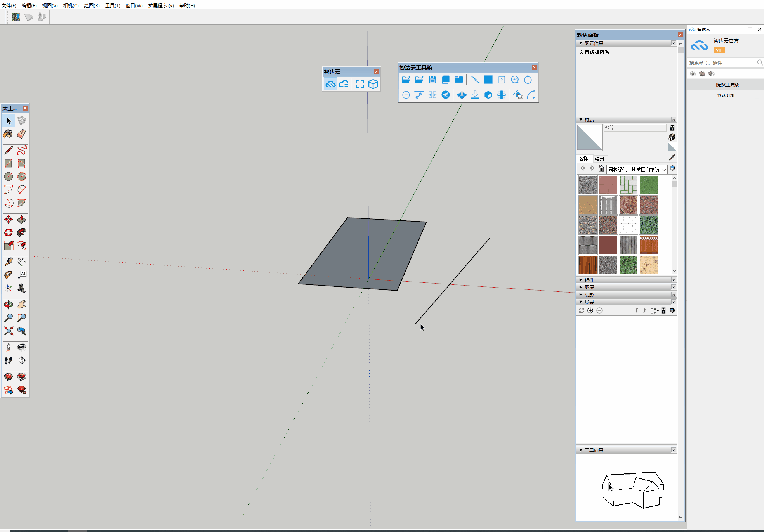This screenshot has height=532, width=764.
Task: Select the Eraser tool
Action: coord(22,134)
